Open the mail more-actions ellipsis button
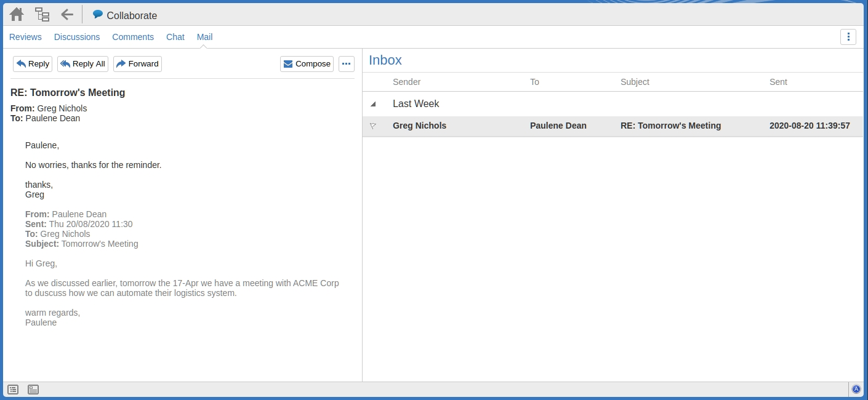This screenshot has width=868, height=400. (x=346, y=64)
